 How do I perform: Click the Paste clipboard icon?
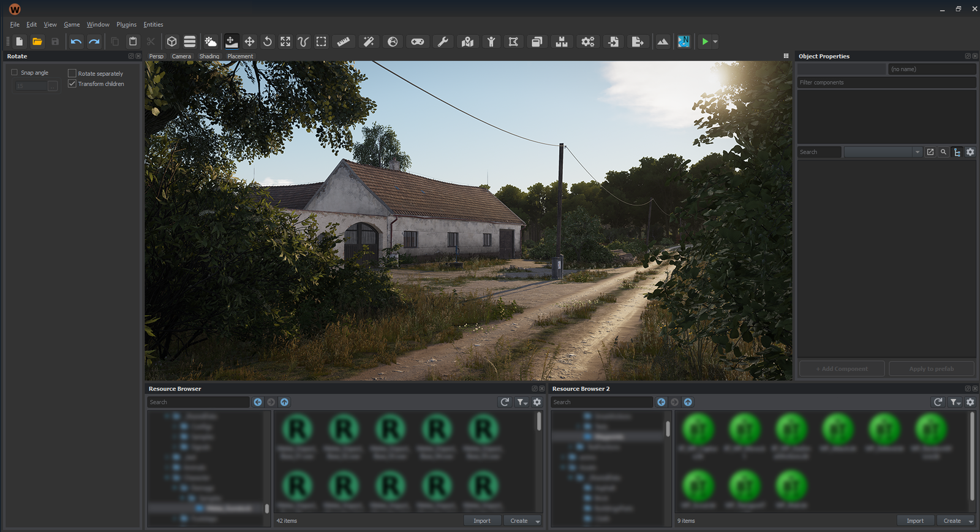[x=133, y=42]
